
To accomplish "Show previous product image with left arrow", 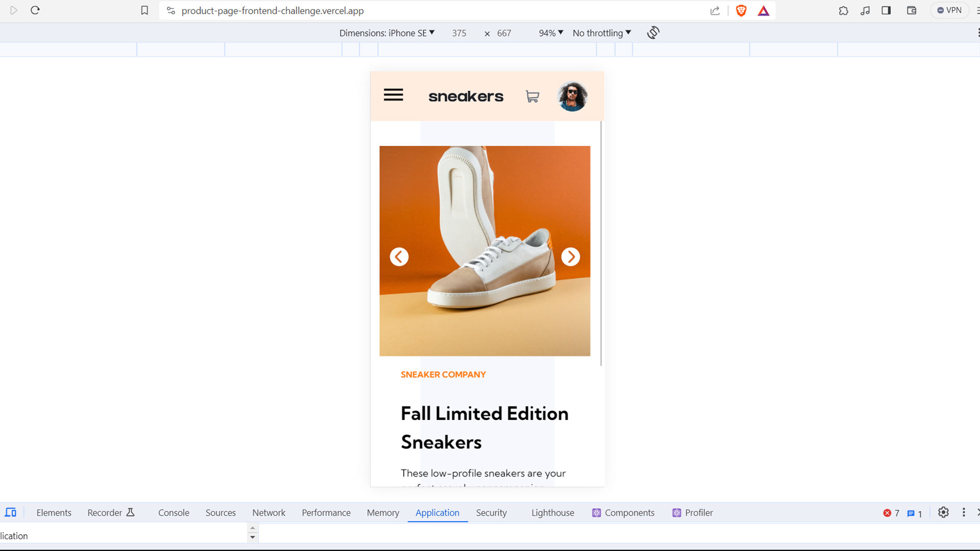I will point(399,257).
